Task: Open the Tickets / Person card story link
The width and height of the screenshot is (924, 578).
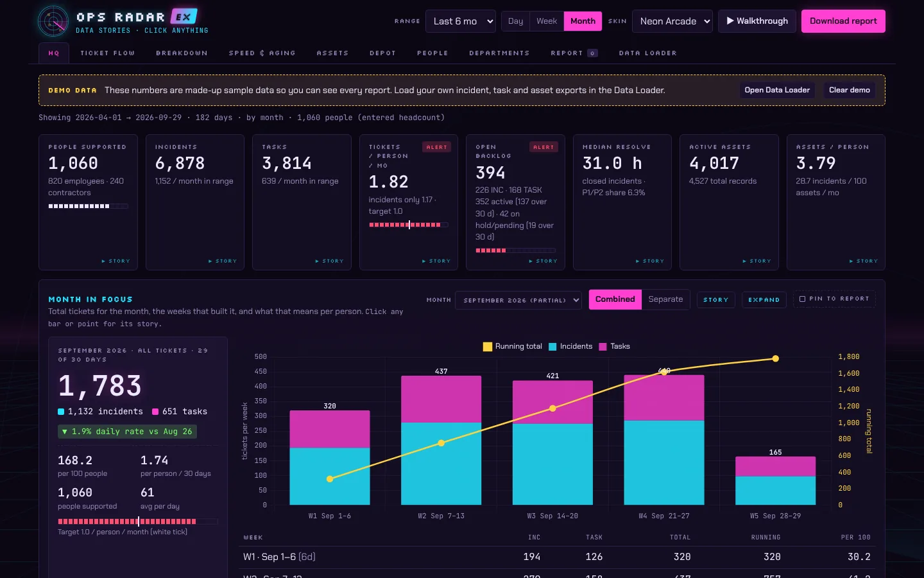Action: (x=436, y=261)
